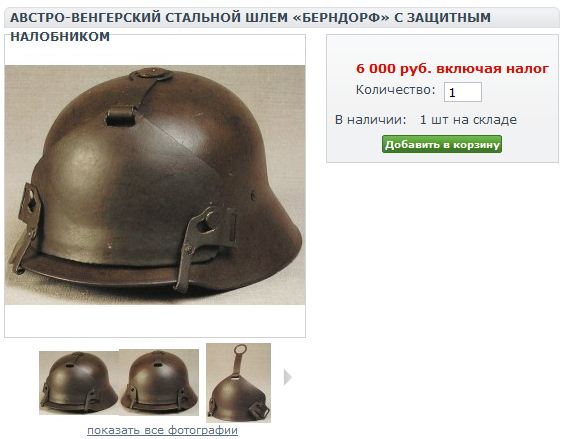
Task: Click the 'Количество:' label
Action: (x=396, y=90)
